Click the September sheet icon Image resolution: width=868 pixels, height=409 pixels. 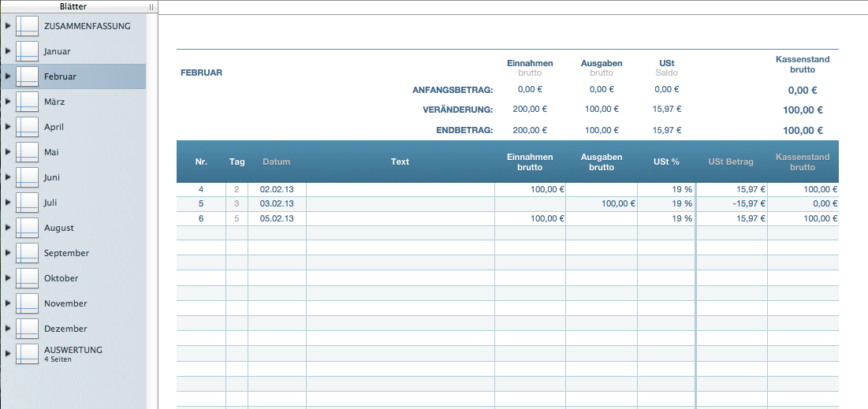[27, 253]
